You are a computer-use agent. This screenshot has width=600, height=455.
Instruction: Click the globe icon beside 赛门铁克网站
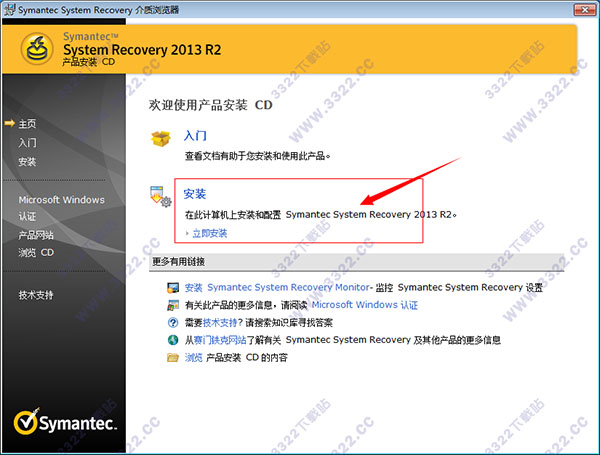[x=173, y=340]
